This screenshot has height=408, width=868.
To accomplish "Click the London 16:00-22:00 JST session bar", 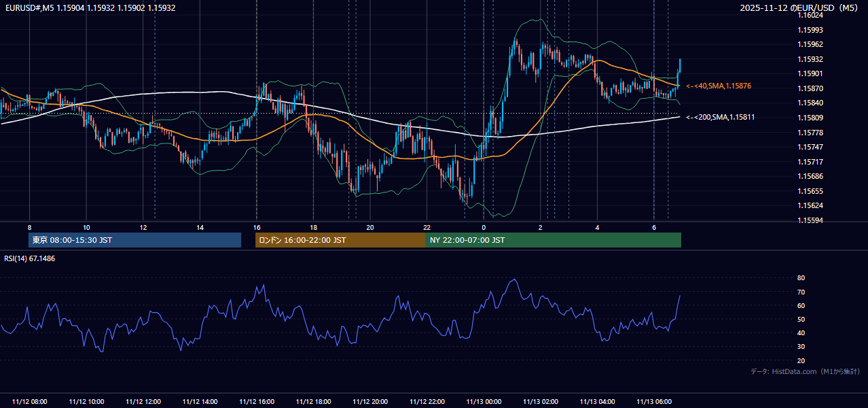I will [x=340, y=240].
